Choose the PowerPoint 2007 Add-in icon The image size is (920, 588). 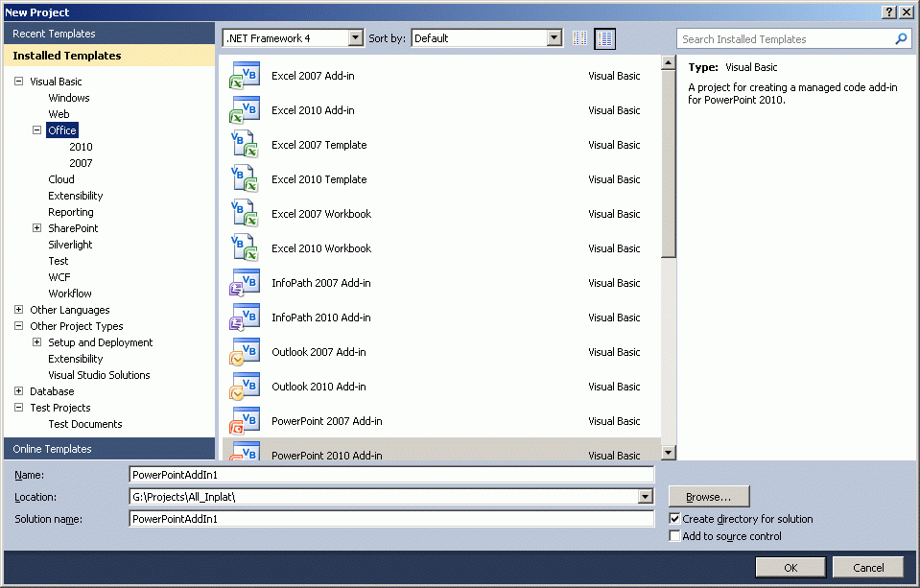[245, 421]
